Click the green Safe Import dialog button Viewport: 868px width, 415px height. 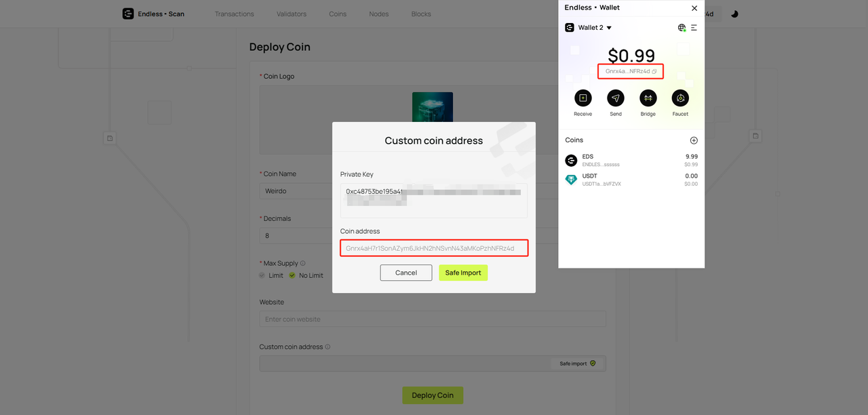click(x=463, y=273)
